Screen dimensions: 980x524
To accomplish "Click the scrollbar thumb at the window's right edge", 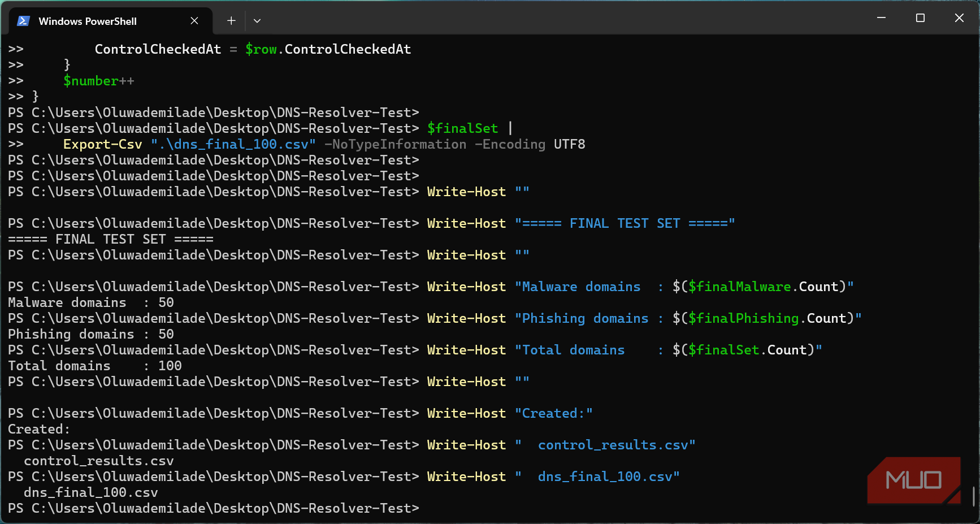I will point(974,496).
